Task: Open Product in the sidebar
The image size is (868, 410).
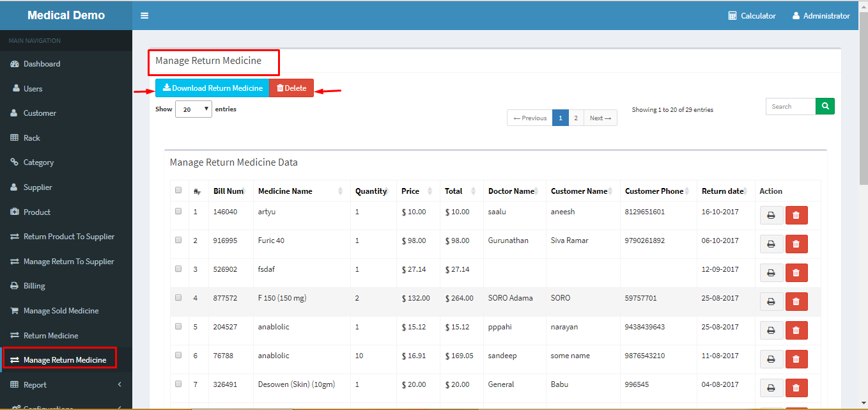Action: [x=66, y=212]
